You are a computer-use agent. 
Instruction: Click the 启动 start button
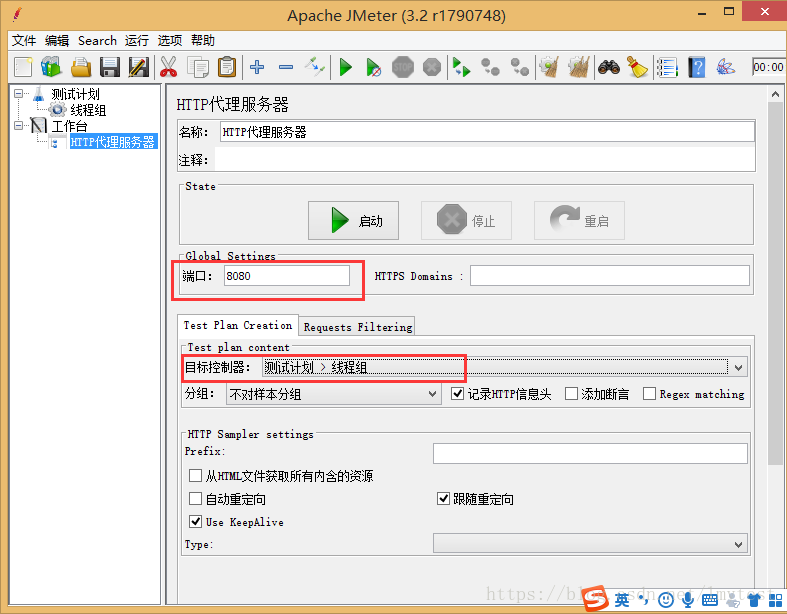coord(353,220)
